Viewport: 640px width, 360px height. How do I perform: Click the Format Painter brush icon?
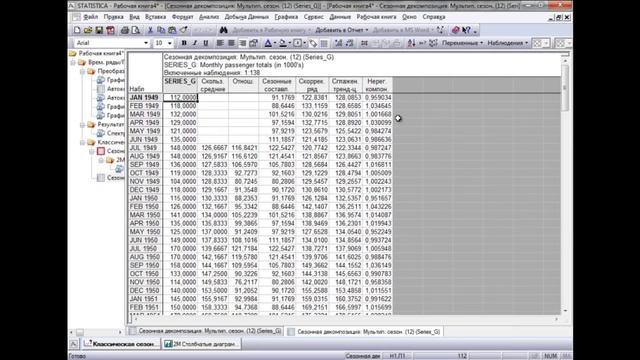(x=183, y=30)
